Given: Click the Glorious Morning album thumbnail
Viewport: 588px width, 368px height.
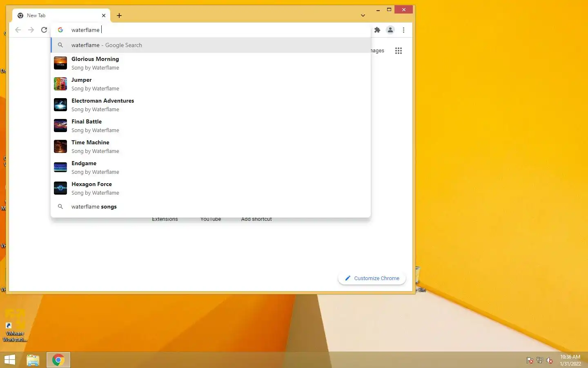Looking at the screenshot, I should click(x=60, y=63).
